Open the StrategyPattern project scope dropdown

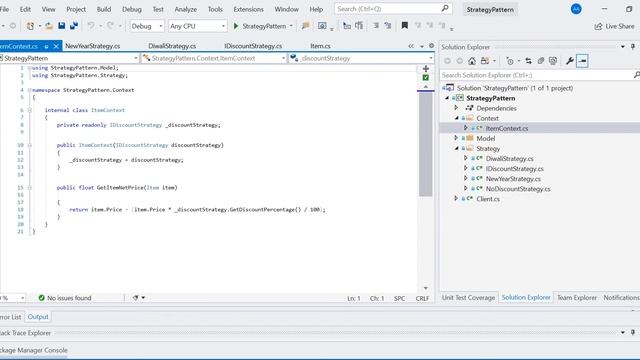point(69,58)
